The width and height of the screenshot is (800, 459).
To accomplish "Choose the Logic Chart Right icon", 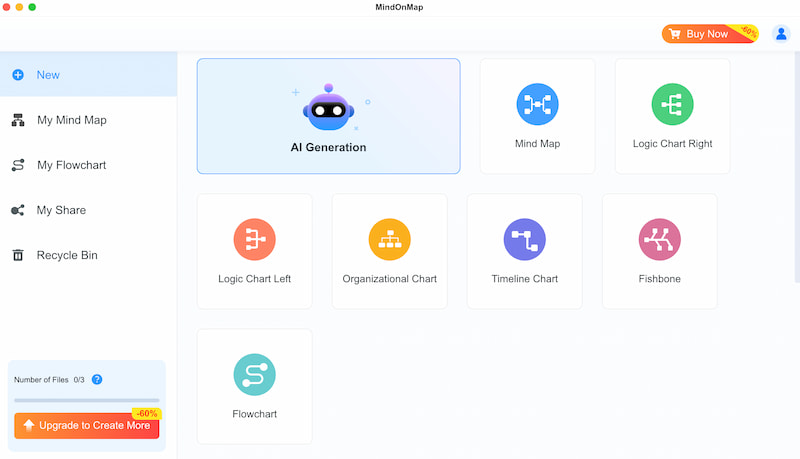I will tap(672, 104).
